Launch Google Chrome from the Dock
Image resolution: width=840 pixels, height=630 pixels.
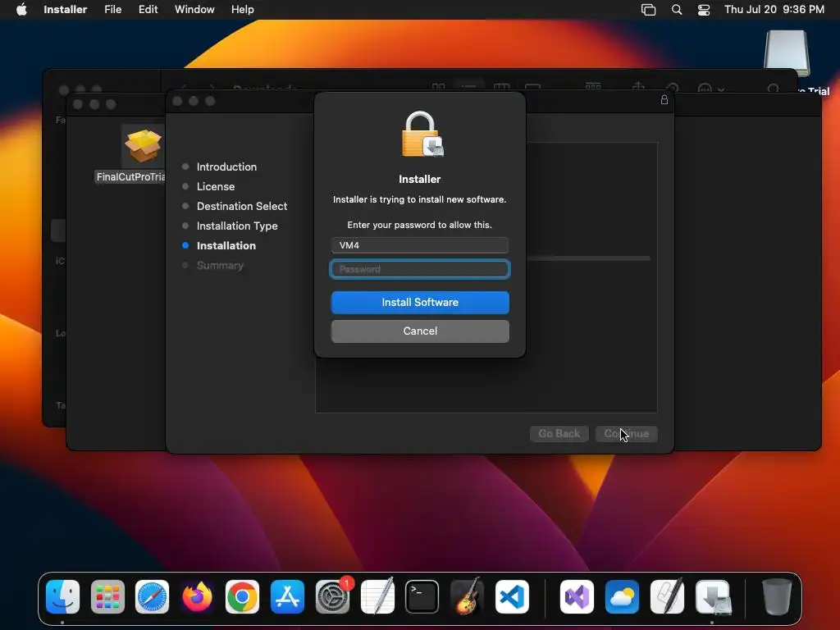(x=242, y=597)
